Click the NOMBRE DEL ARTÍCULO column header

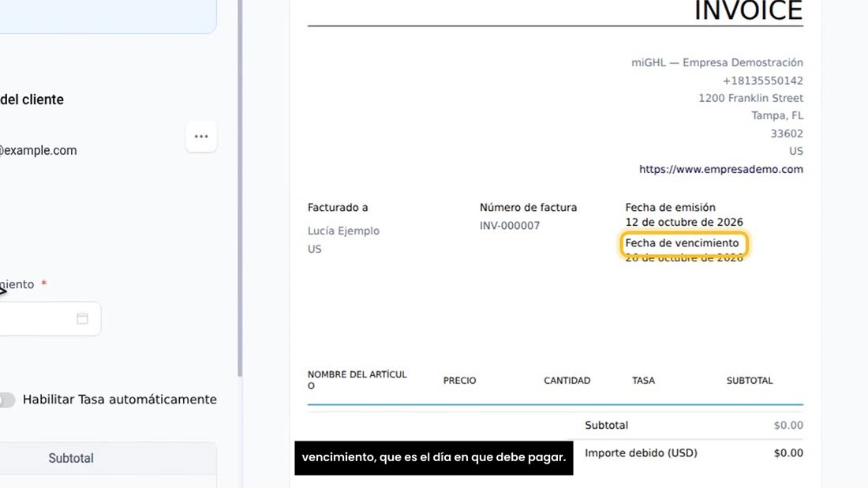click(357, 380)
